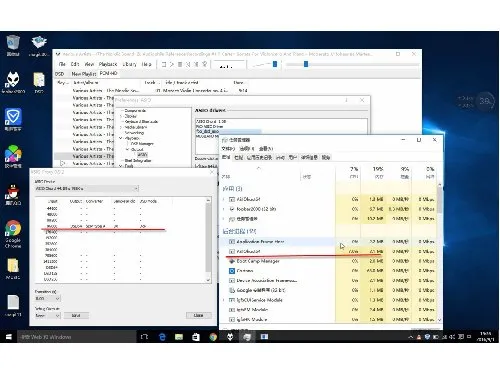
Task: Open the second menu in Task Manager menu bar
Action: 247,149
